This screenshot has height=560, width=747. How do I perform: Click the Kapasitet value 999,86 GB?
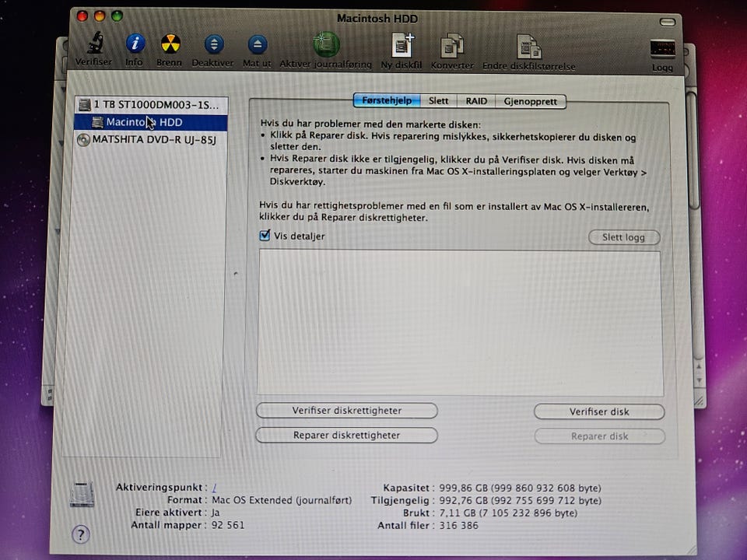[x=521, y=488]
